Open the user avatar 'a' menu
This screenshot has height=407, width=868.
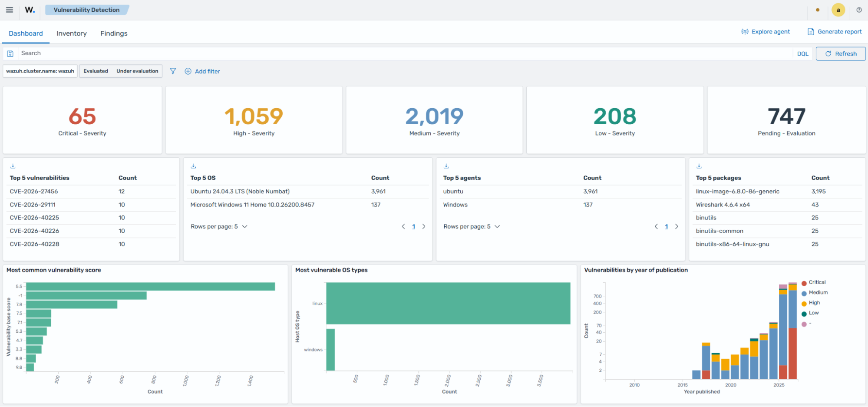click(838, 10)
